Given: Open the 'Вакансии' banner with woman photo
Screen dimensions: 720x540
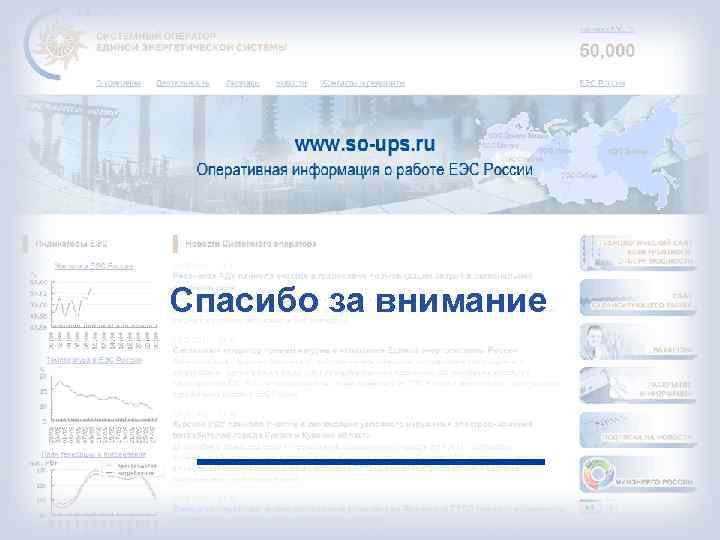Looking at the screenshot, I should pyautogui.click(x=638, y=342).
